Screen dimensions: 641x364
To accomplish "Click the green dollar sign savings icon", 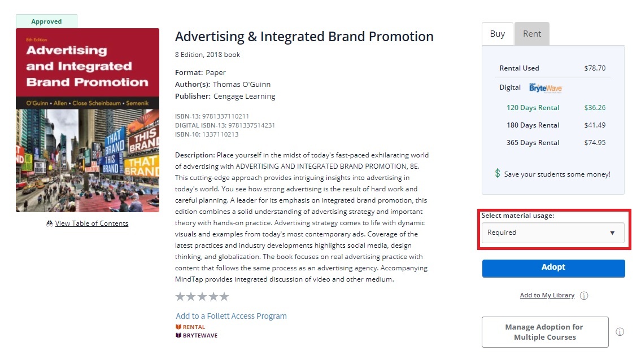I will [x=498, y=173].
